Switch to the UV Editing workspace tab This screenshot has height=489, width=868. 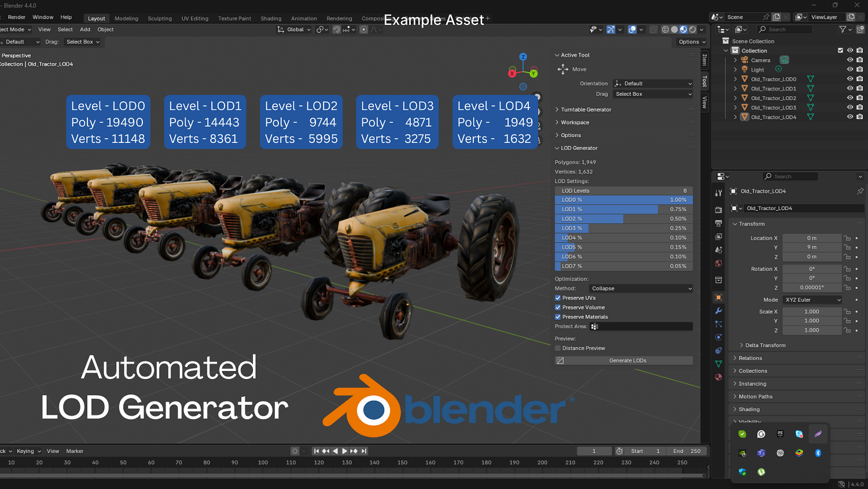pos(195,19)
